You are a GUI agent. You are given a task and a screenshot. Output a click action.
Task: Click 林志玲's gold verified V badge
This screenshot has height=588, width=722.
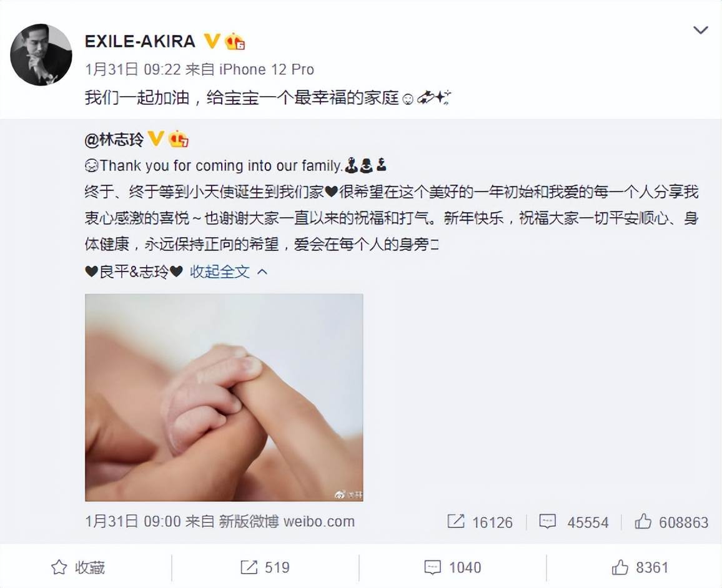point(156,139)
